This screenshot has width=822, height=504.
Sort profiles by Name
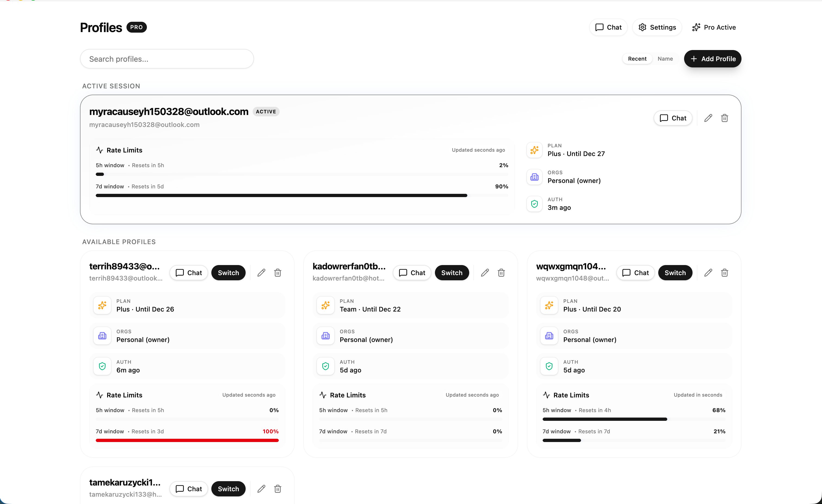click(665, 59)
